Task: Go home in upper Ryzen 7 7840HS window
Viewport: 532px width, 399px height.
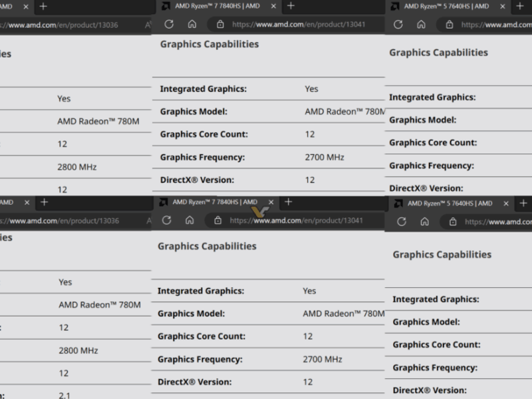Action: click(192, 24)
